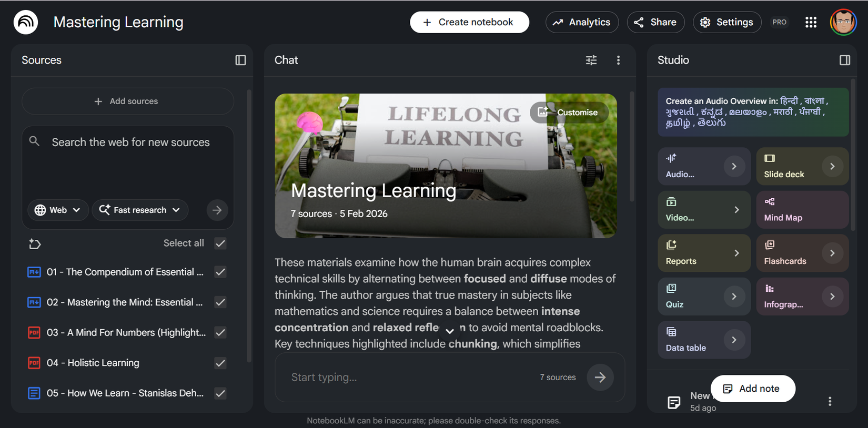Viewport: 868px width, 428px height.
Task: Uncheck source 02 Mastering the Mind
Action: (x=220, y=302)
